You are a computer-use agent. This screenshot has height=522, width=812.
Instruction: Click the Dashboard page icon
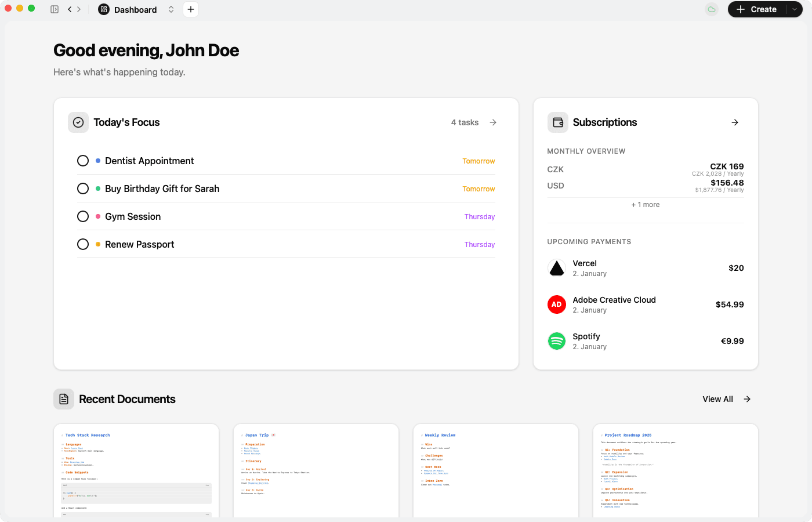point(103,9)
